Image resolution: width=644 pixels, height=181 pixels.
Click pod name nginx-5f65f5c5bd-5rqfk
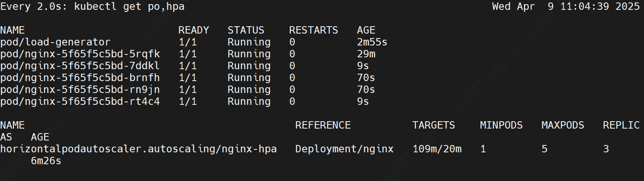point(80,54)
